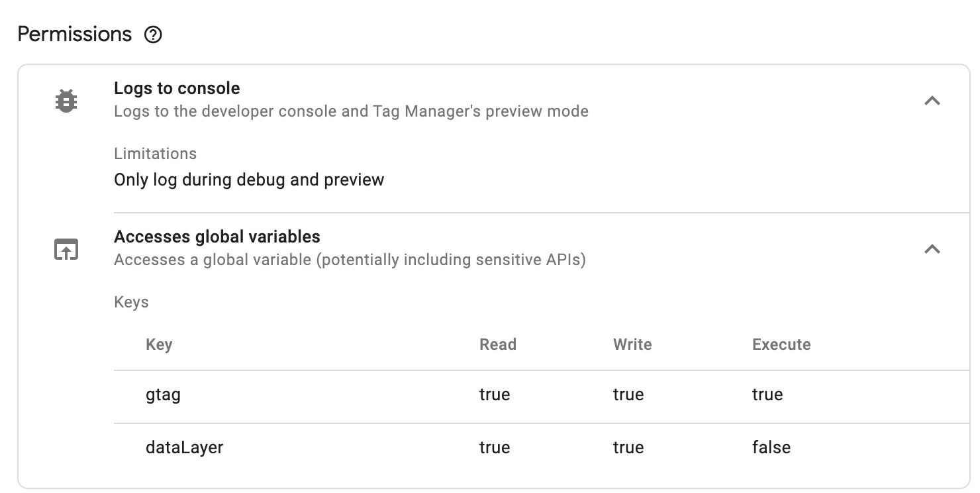Click the bug icon for Logs to console

(66, 101)
